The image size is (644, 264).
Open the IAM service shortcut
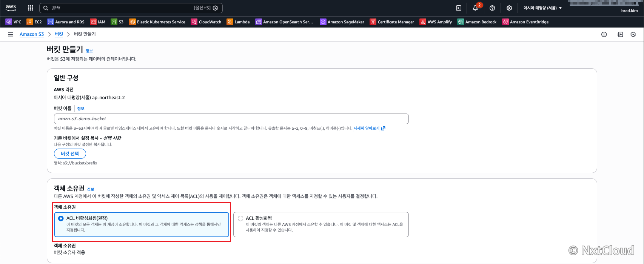(98, 22)
